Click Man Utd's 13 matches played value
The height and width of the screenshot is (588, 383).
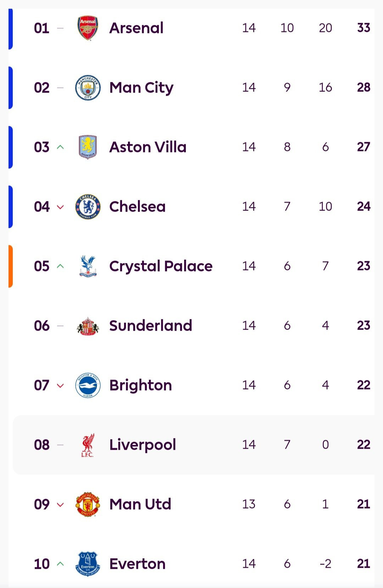click(249, 504)
